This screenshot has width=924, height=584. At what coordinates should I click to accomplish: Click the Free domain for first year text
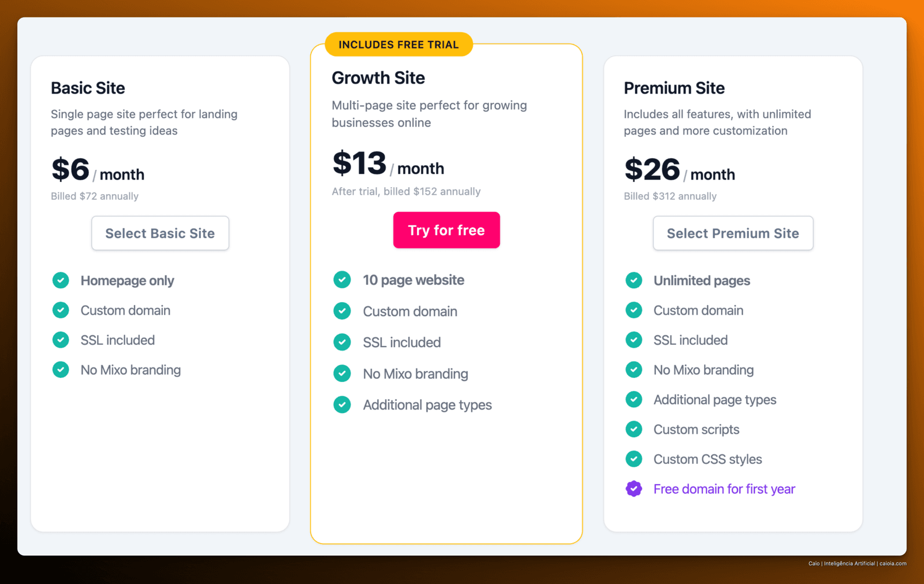(724, 489)
